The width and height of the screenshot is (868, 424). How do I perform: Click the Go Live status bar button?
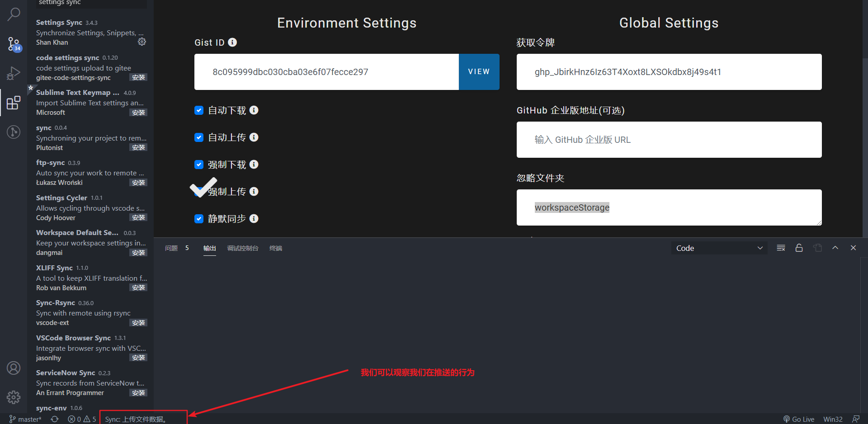(799, 419)
